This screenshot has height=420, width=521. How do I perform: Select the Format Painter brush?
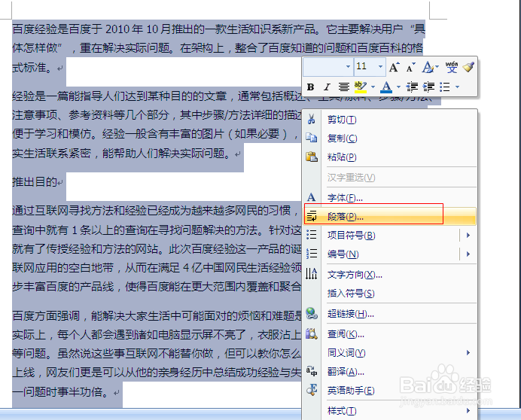click(468, 68)
